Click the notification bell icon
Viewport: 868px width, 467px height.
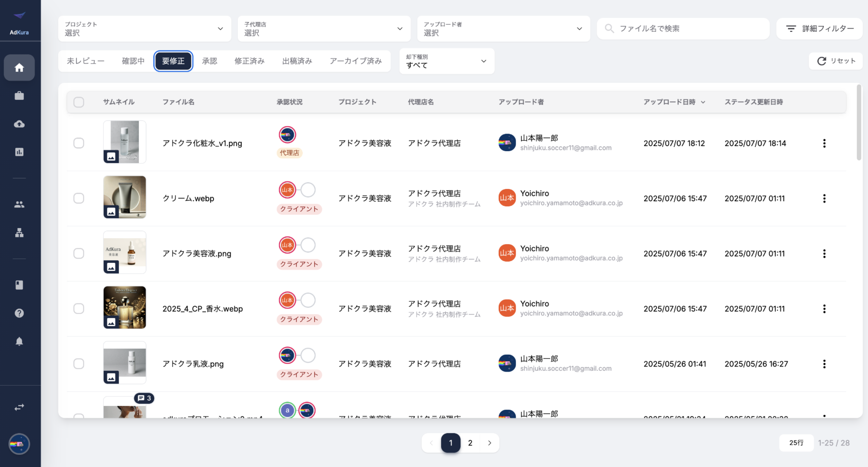19,341
